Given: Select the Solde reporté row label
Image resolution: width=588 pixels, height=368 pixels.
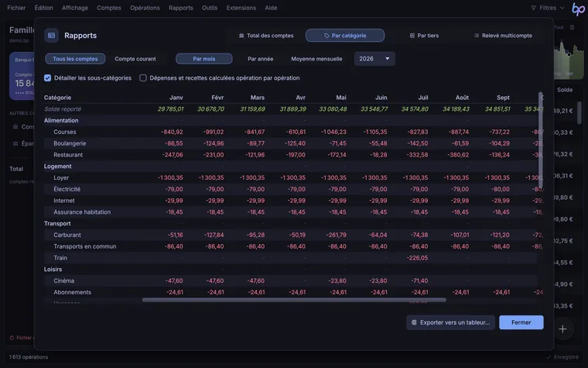Looking at the screenshot, I should (63, 109).
